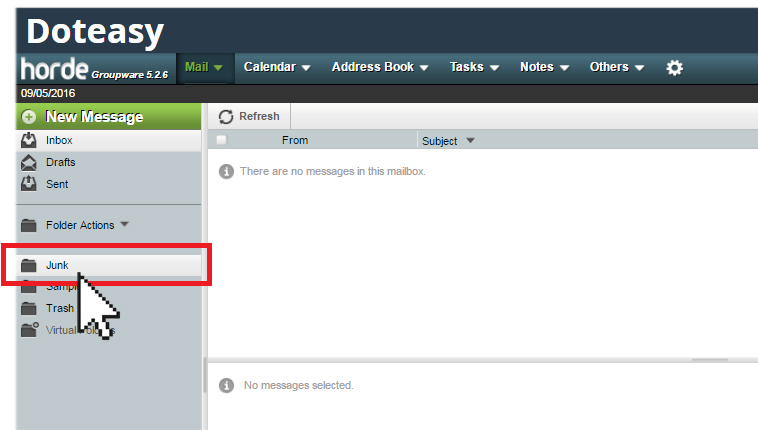
Task: Open the Inbox mailbox
Action: [109, 140]
